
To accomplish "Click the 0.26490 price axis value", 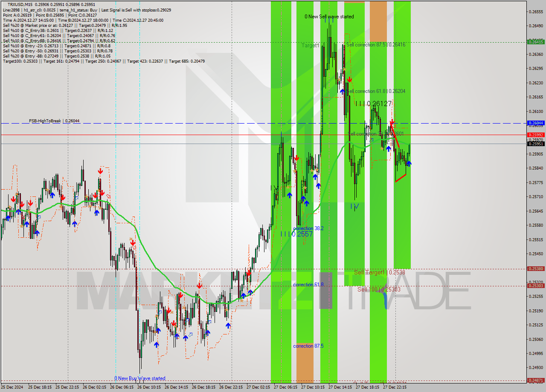I will tap(536, 26).
